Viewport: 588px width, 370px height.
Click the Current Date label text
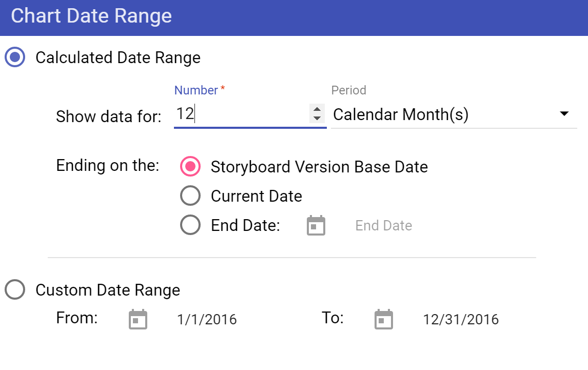point(256,196)
